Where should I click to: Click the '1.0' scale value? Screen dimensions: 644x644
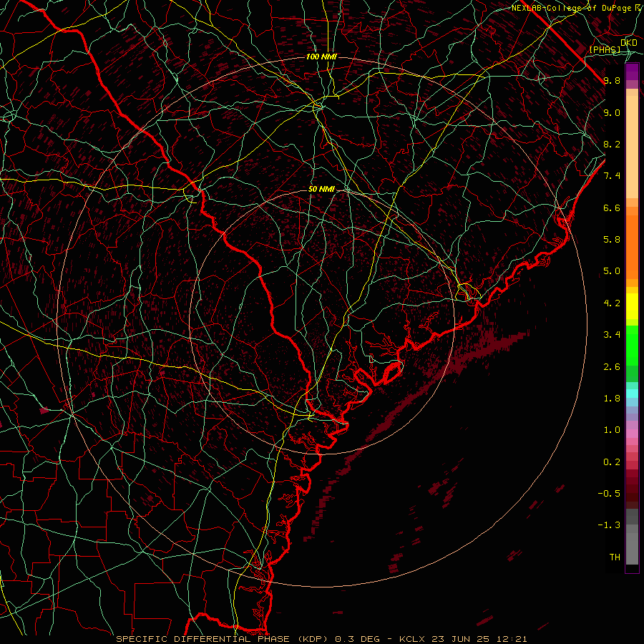click(x=612, y=430)
